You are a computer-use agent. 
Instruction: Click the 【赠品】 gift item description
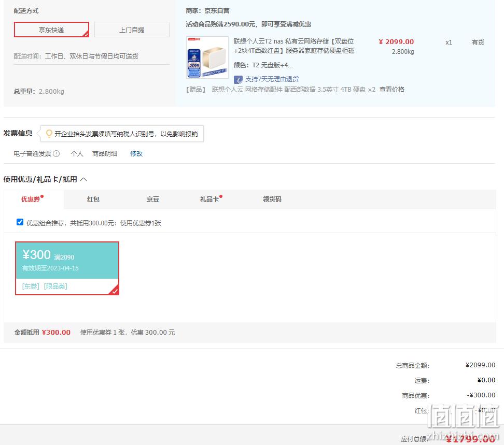(x=281, y=90)
